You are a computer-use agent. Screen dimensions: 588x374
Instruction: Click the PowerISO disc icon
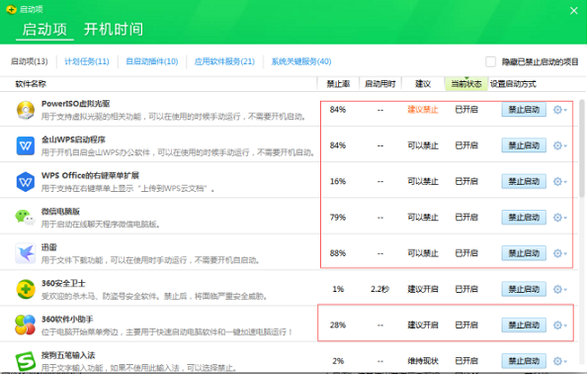pyautogui.click(x=26, y=110)
